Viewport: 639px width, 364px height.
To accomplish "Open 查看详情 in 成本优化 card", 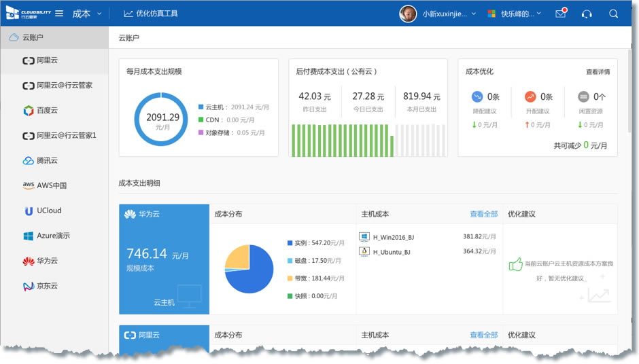I will (598, 72).
